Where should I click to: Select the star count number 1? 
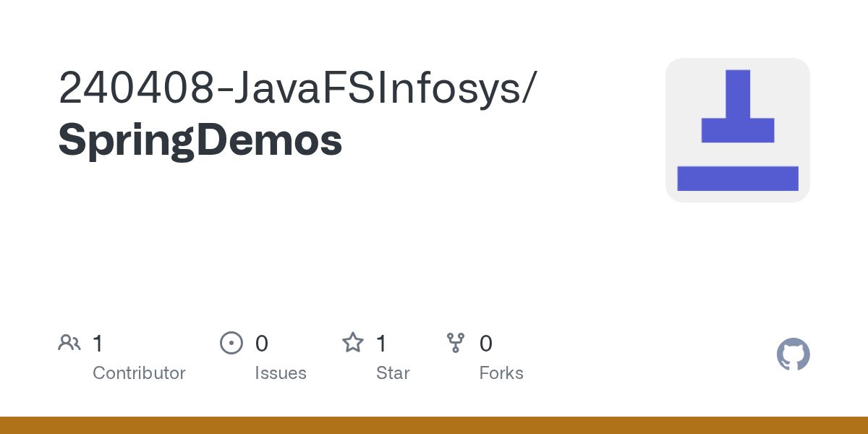[x=381, y=343]
